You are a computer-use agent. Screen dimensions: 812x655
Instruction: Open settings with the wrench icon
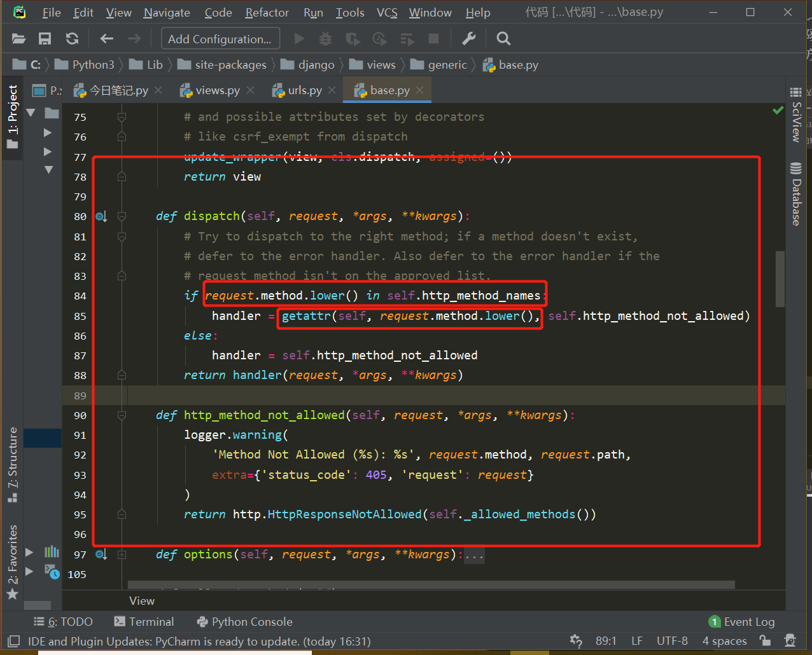click(x=469, y=39)
